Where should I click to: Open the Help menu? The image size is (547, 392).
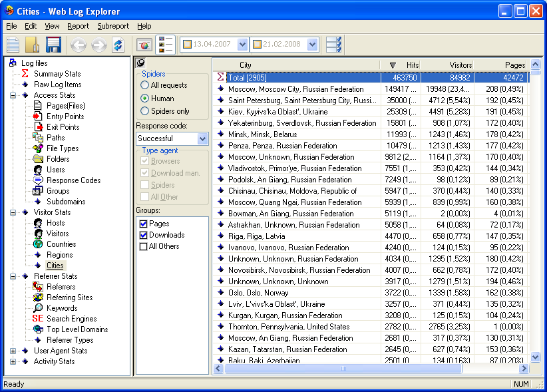click(144, 26)
